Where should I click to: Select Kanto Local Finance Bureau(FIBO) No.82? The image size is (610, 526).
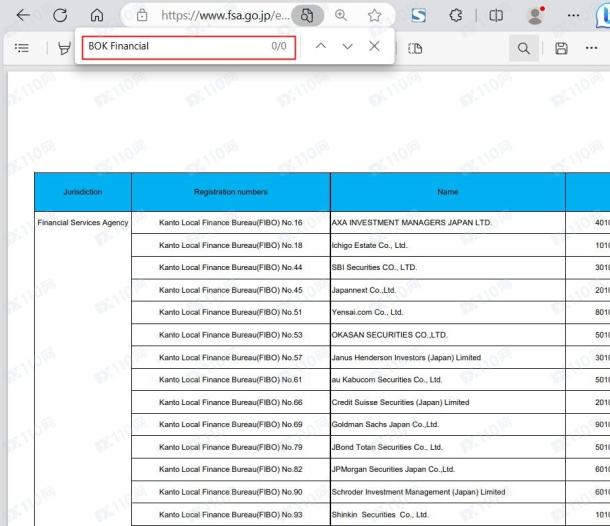click(231, 469)
